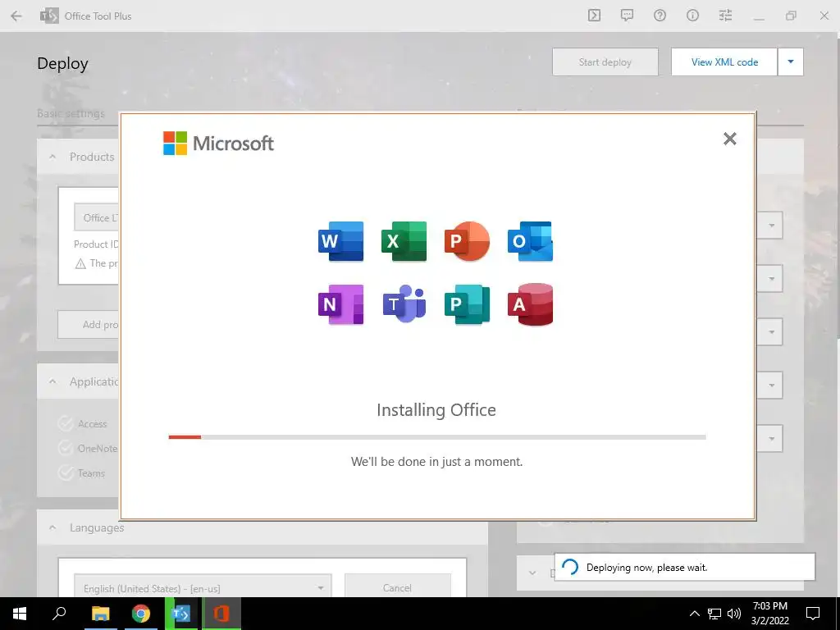Click the Access icon in installer
The height and width of the screenshot is (630, 840).
pyautogui.click(x=531, y=304)
